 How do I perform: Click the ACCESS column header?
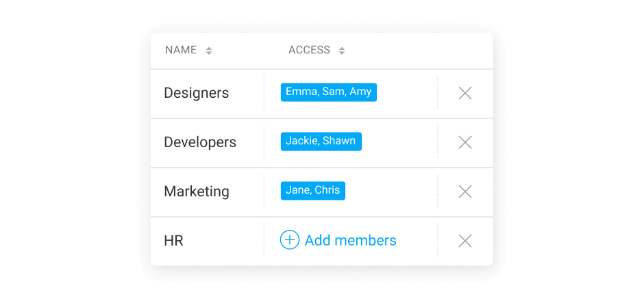309,50
